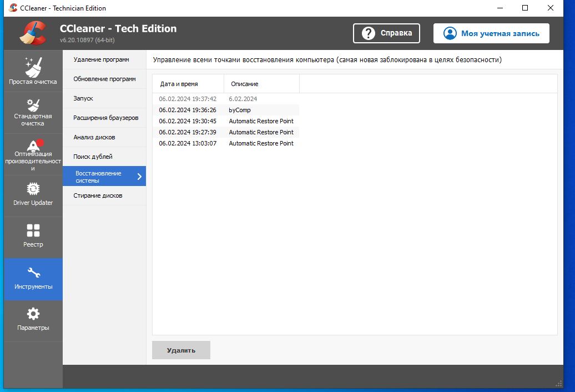Click the user avatar icon in account button
Image resolution: width=575 pixels, height=392 pixels.
click(450, 33)
